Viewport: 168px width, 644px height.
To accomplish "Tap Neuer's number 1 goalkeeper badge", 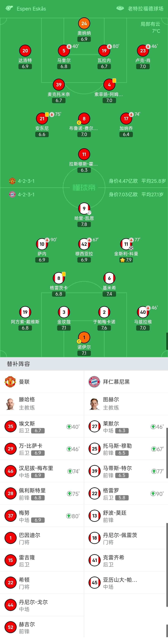I will coord(84,337).
